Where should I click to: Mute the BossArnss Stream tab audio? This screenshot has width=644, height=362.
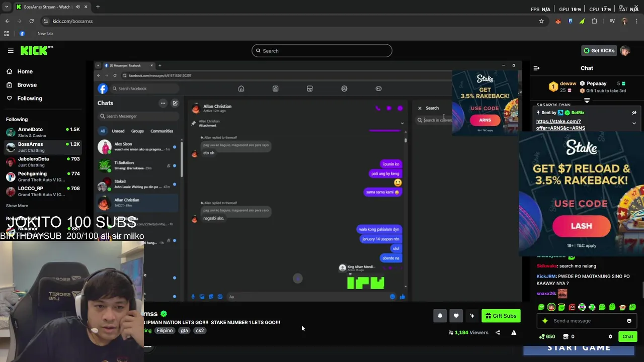[77, 7]
